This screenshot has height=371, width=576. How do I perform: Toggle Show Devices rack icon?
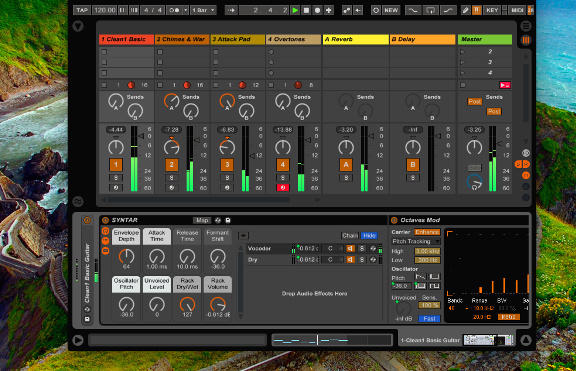(105, 251)
